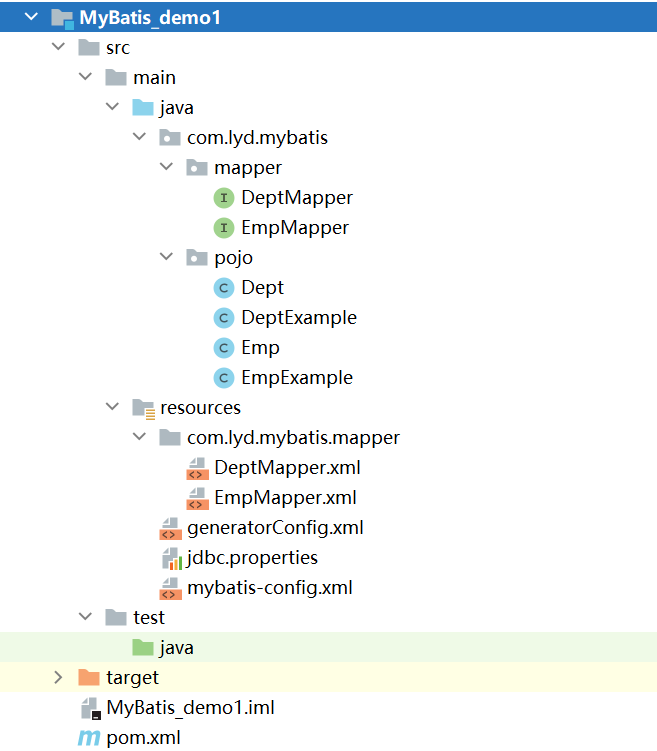Click the blue java source root icon
This screenshot has height=751, width=657.
coord(143,107)
